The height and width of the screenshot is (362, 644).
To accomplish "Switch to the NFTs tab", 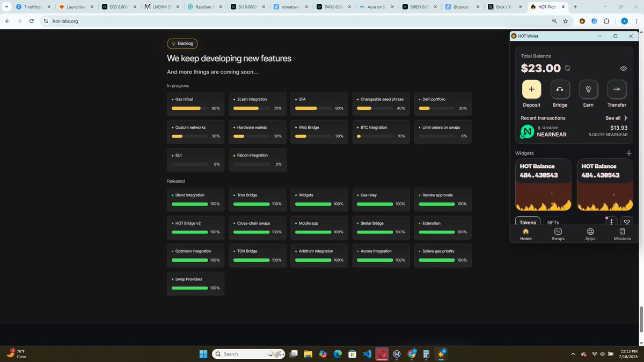I will [x=553, y=222].
